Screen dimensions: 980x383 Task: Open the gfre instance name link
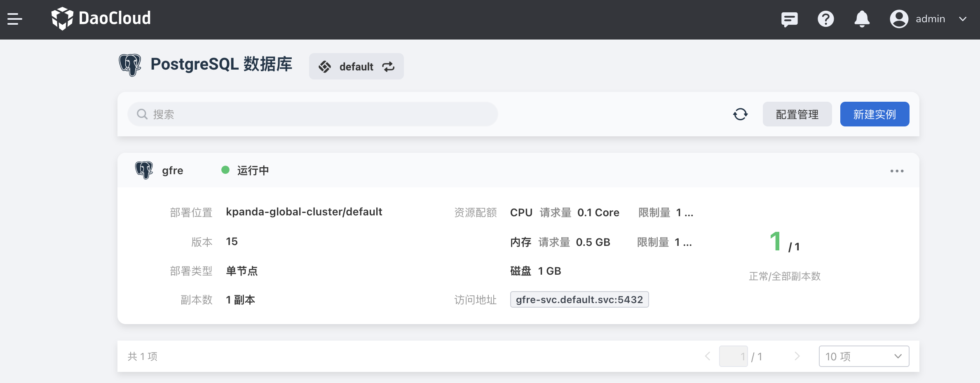coord(172,170)
